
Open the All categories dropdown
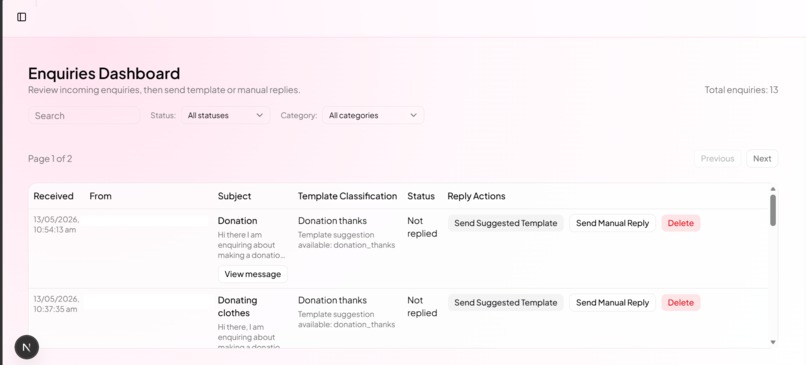coord(373,115)
